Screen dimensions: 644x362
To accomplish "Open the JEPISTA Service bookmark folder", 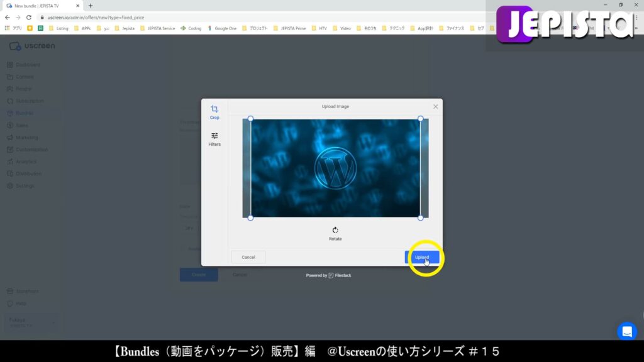I will (157, 28).
